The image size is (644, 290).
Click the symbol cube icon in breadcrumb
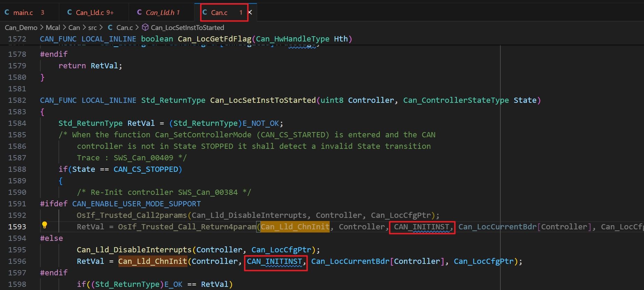tap(145, 27)
